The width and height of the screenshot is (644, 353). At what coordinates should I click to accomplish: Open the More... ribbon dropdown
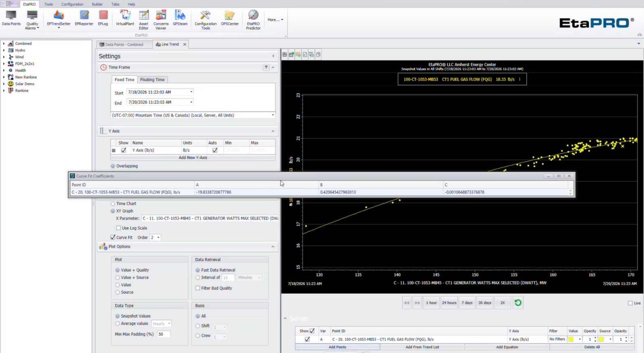[275, 20]
